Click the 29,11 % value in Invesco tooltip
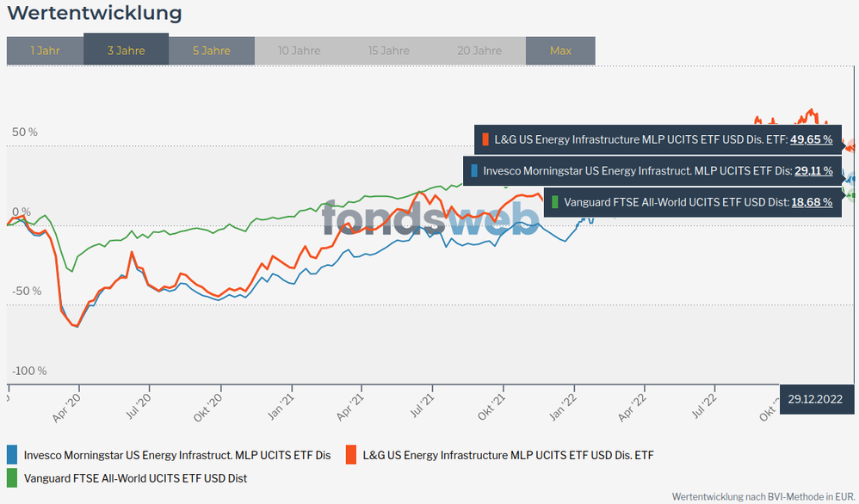 click(813, 170)
